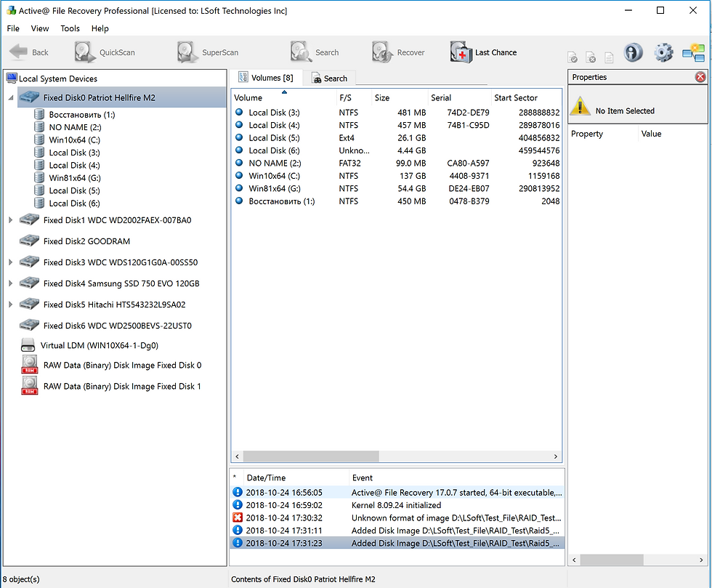
Task: Open the View menu
Action: tap(40, 28)
